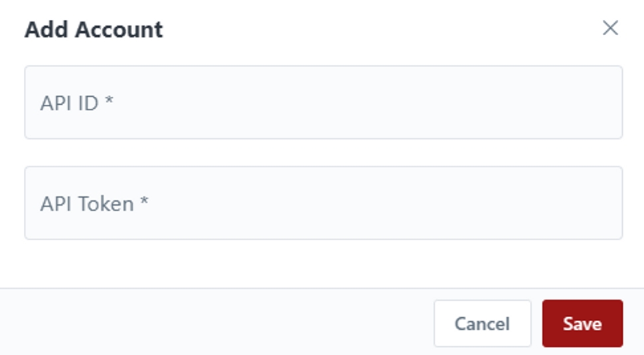This screenshot has height=355, width=644.
Task: Click into the API Token field
Action: pyautogui.click(x=323, y=203)
